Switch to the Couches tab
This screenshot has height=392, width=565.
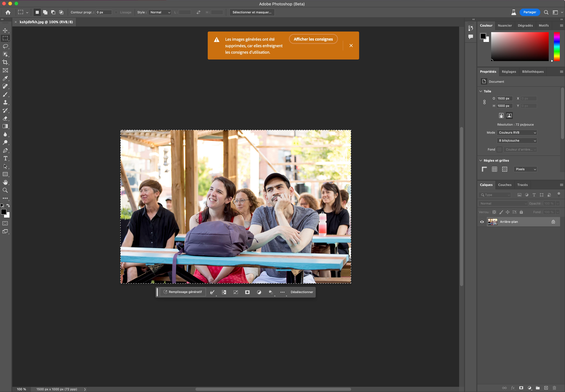[505, 185]
